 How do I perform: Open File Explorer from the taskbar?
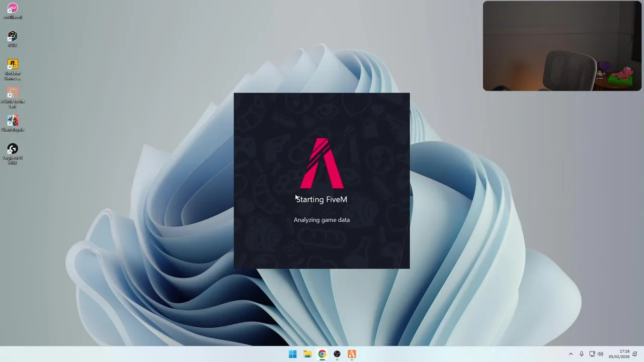(x=307, y=354)
